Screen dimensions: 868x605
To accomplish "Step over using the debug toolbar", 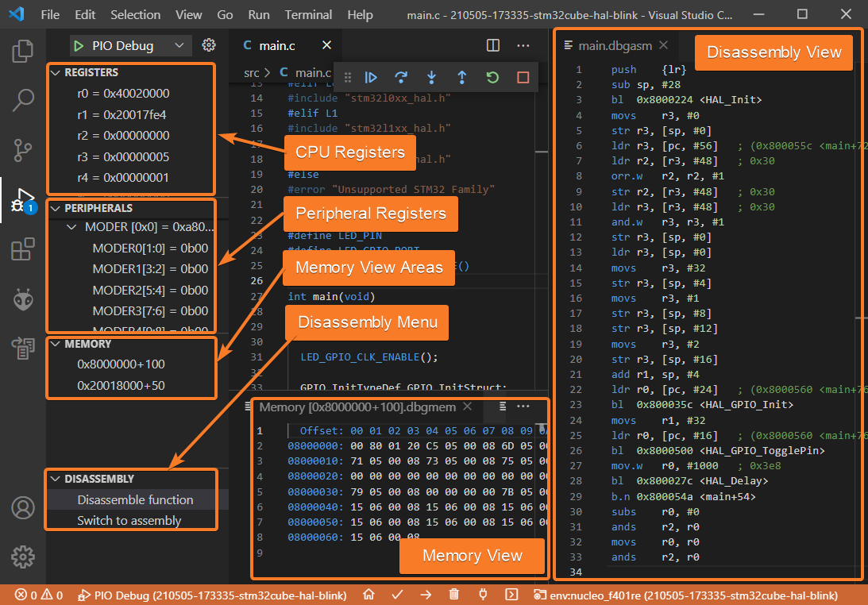I will [401, 78].
